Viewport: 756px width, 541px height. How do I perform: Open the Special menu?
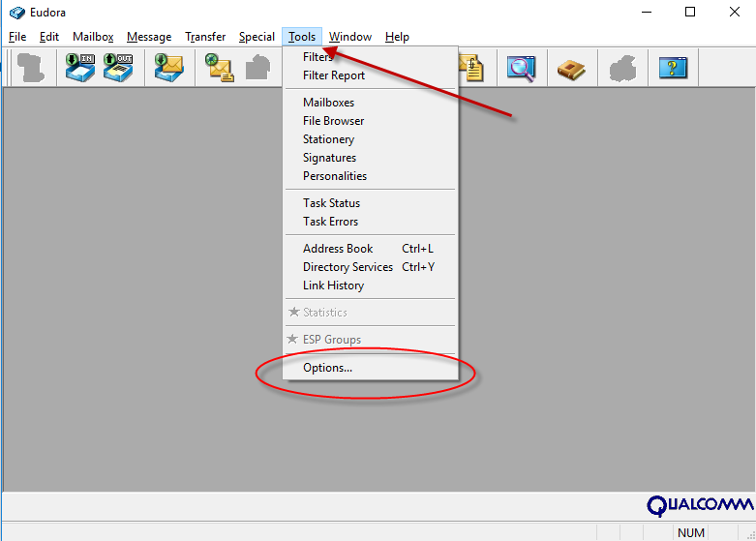tap(257, 37)
